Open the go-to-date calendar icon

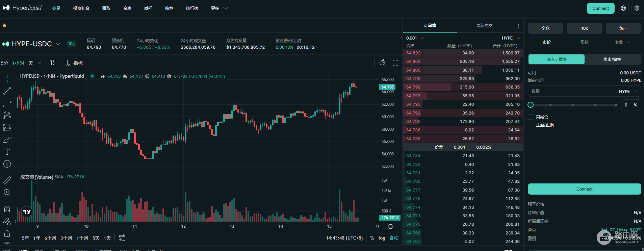pyautogui.click(x=122, y=238)
